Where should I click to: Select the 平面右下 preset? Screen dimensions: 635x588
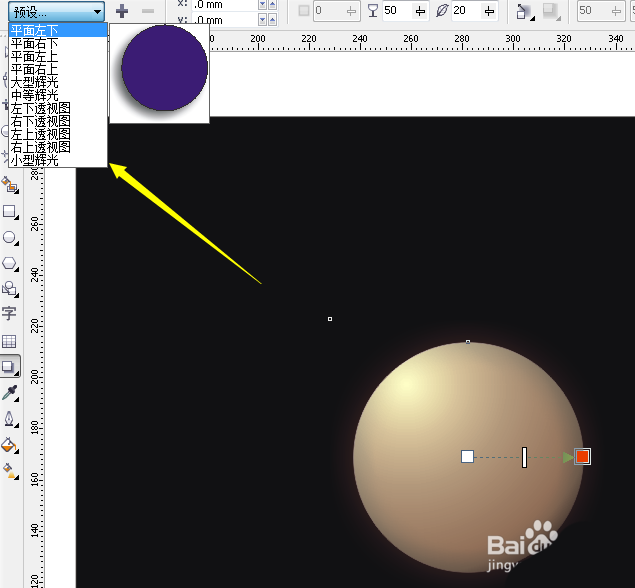coord(58,43)
